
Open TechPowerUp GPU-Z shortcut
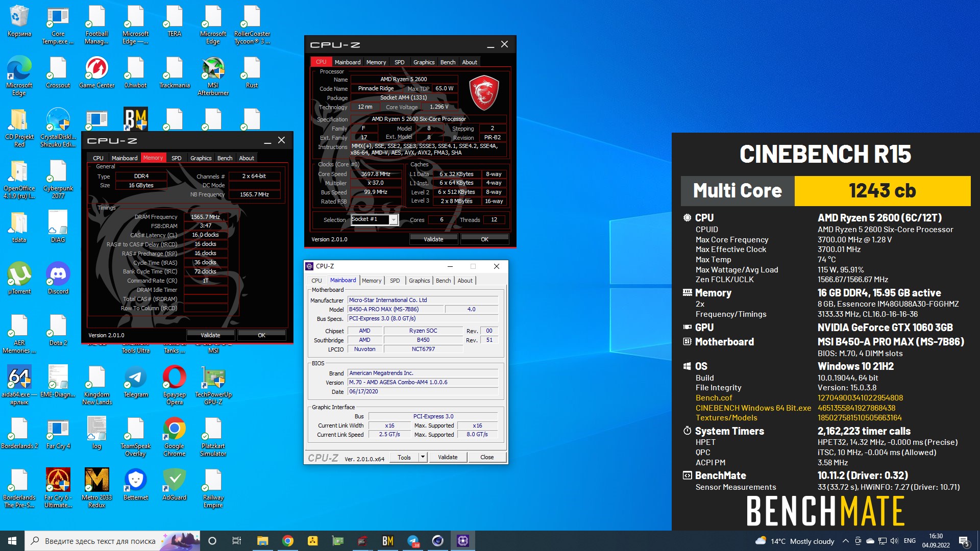tap(213, 385)
